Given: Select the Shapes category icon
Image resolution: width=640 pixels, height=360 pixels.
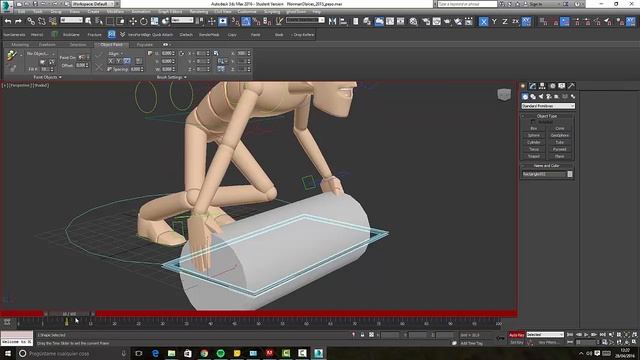Looking at the screenshot, I should point(533,96).
